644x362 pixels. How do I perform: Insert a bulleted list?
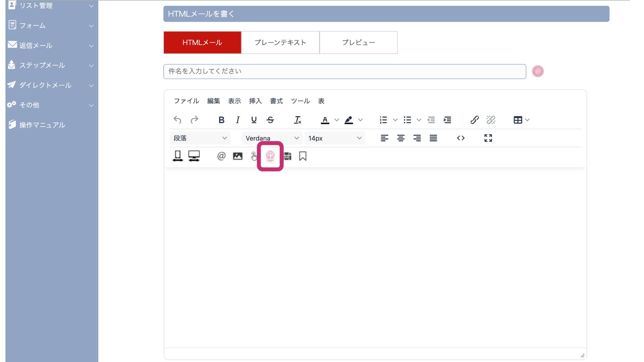pos(407,120)
